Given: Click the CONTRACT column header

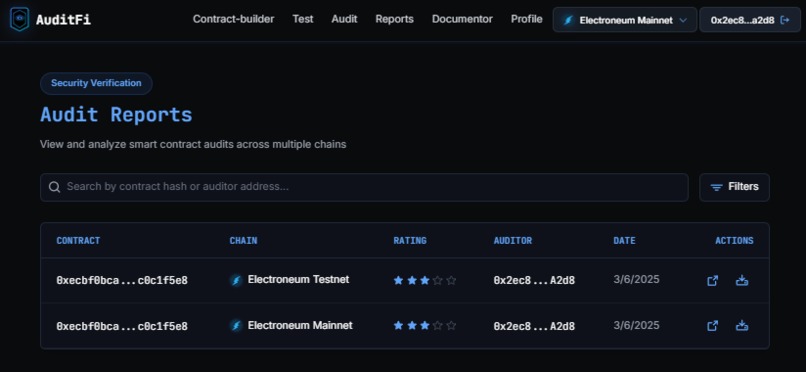Looking at the screenshot, I should click(x=78, y=240).
